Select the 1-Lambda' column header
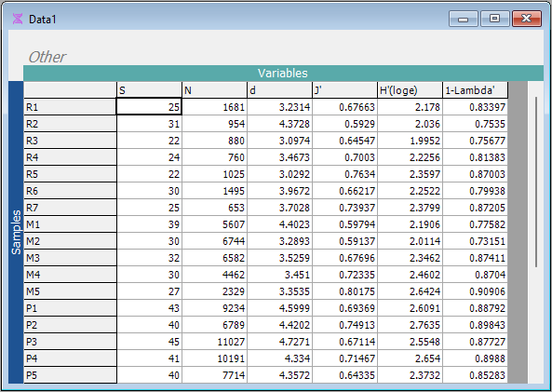Viewport: 552px width, 392px height. 475,90
